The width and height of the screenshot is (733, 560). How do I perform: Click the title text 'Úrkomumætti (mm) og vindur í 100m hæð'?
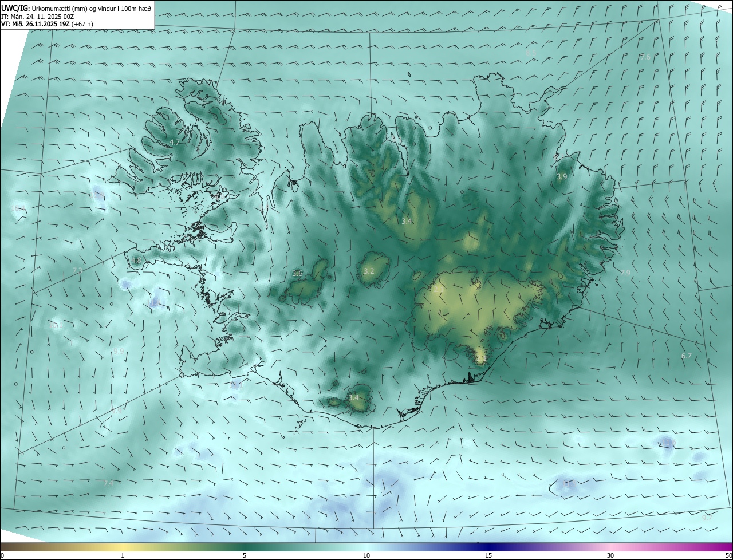90,8
